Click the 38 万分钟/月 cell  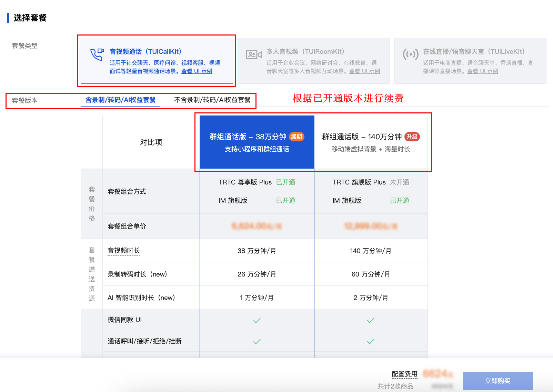[x=257, y=251]
